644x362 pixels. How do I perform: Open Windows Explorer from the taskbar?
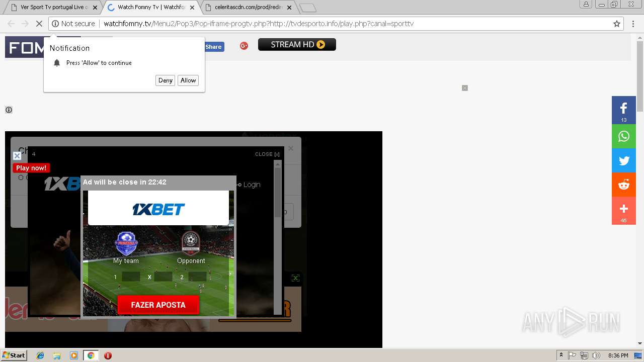pos(57,355)
